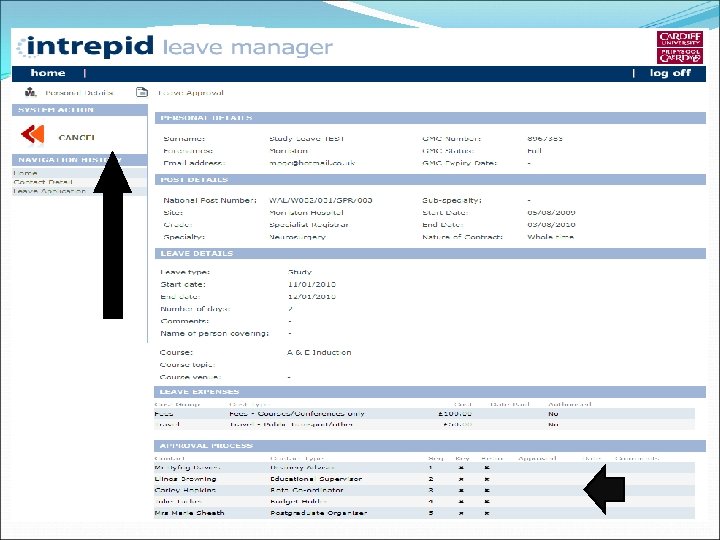Click specialty value Neurosurgery
Viewport: 720px width, 540px height.
coord(298,237)
